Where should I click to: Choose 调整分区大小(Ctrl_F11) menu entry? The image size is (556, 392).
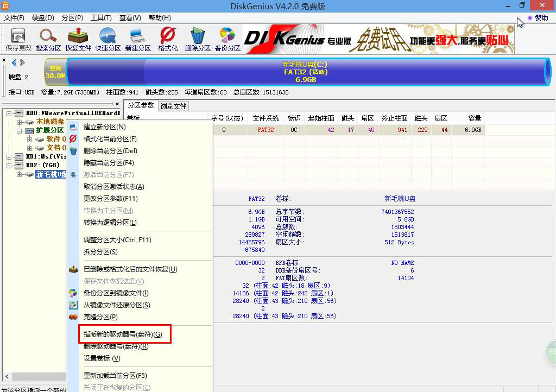(117, 240)
